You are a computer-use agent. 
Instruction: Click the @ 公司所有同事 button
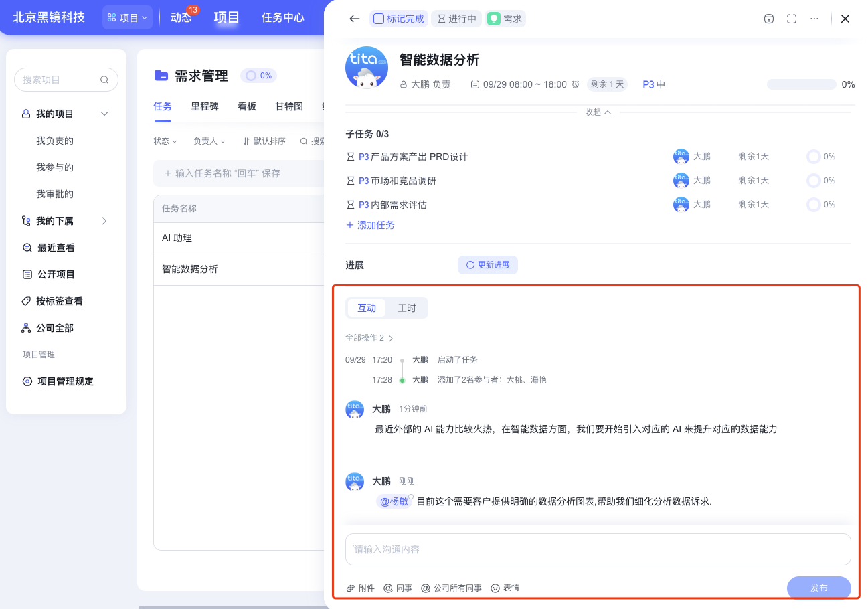click(451, 588)
